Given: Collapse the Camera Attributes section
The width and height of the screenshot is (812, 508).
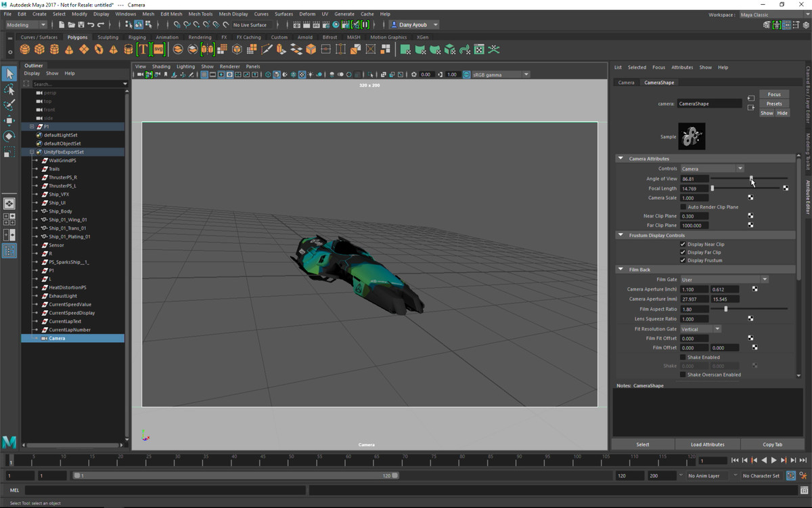Looking at the screenshot, I should pyautogui.click(x=621, y=158).
